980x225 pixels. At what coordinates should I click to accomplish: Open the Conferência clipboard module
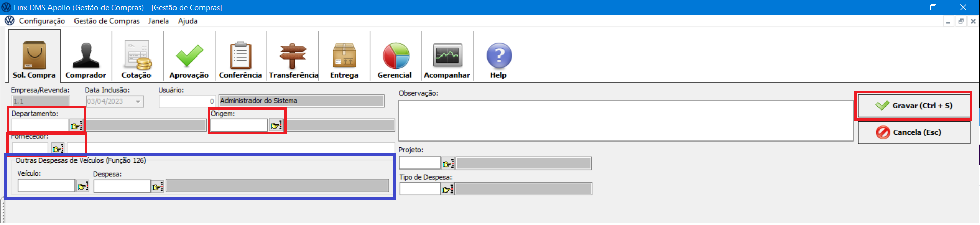click(x=240, y=55)
